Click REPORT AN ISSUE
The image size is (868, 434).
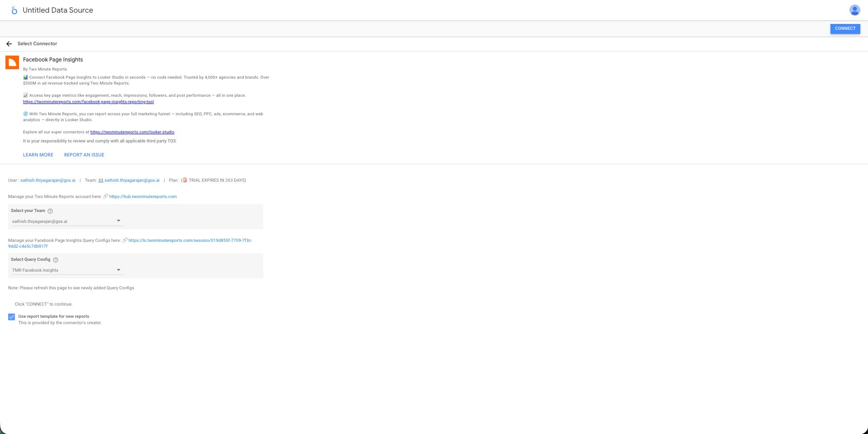tap(84, 155)
